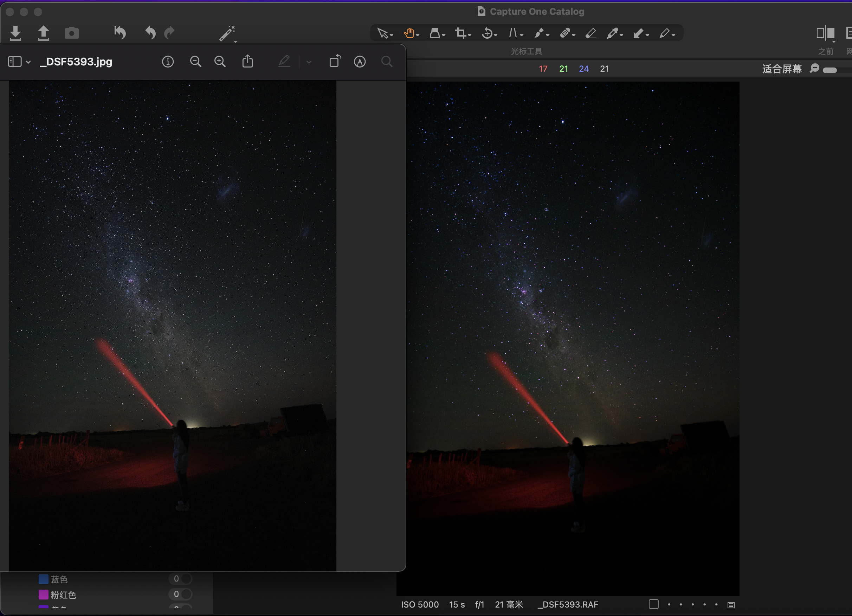Click the Undo arrow in Capture One toolbar
This screenshot has height=616, width=852.
click(x=150, y=33)
